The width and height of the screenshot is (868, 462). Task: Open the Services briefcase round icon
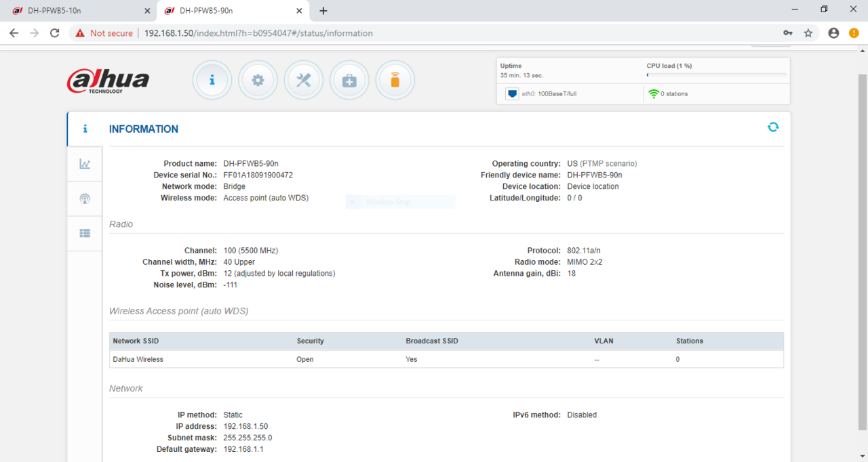tap(349, 80)
